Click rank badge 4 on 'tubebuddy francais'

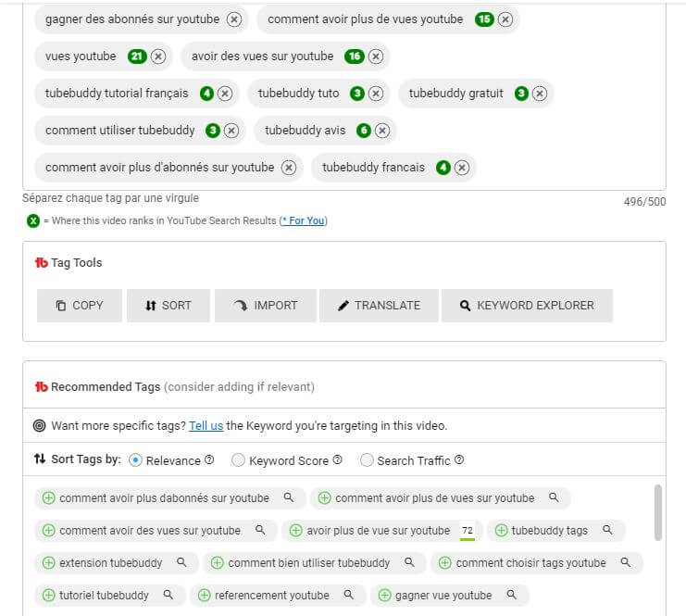(443, 168)
